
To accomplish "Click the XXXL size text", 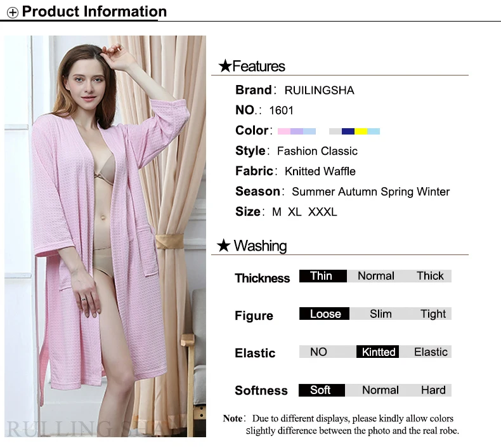I will point(322,212).
